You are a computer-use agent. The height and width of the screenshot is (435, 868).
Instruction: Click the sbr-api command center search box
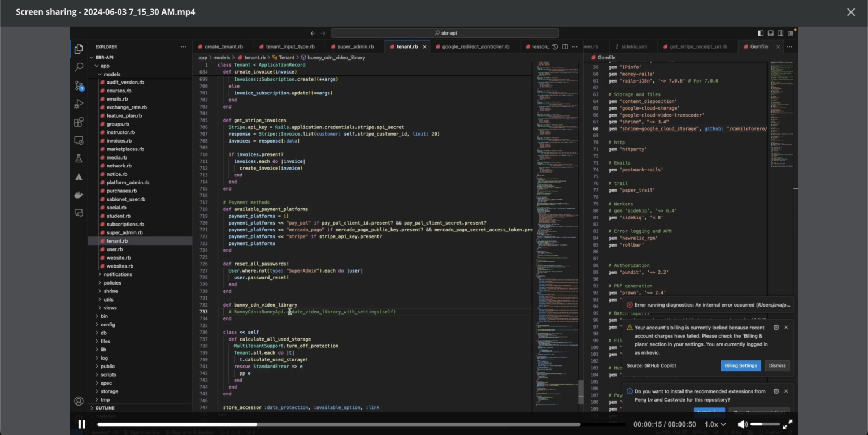click(445, 33)
